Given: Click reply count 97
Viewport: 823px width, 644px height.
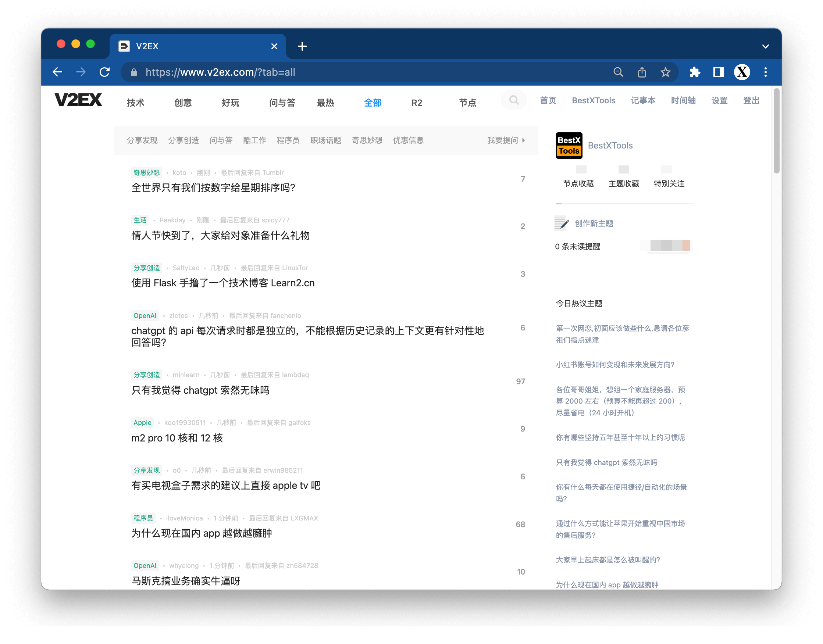Looking at the screenshot, I should pos(520,381).
